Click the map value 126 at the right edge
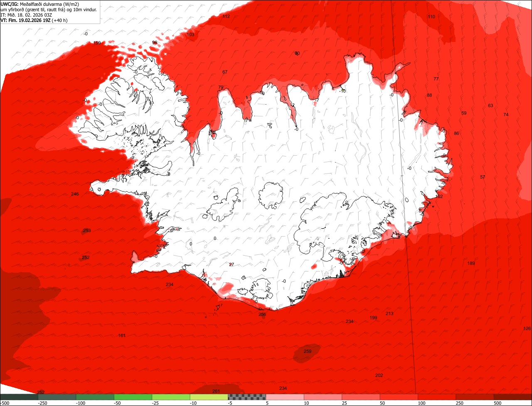The height and width of the screenshot is (406, 532). pos(527,328)
